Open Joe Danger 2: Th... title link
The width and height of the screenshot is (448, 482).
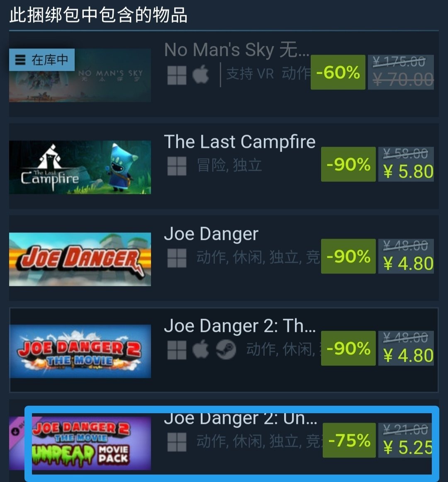pyautogui.click(x=240, y=326)
